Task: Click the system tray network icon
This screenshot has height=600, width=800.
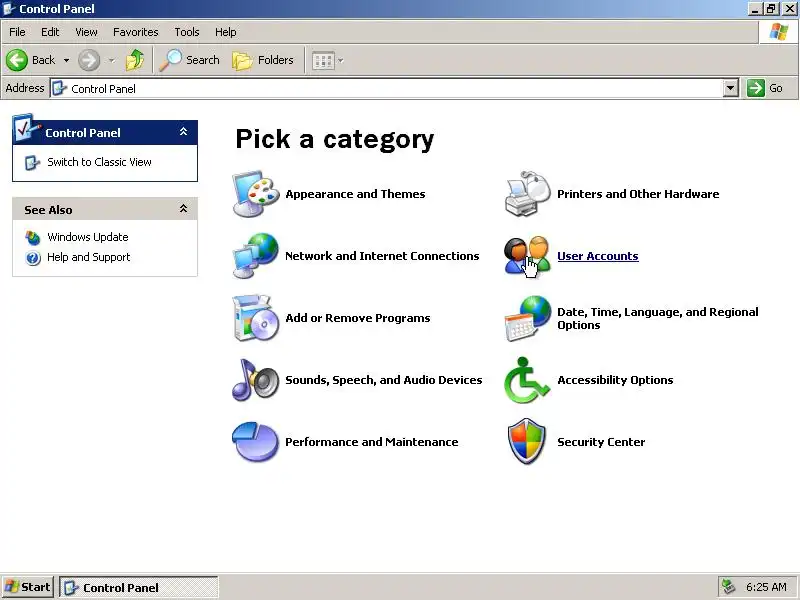Action: tap(728, 587)
